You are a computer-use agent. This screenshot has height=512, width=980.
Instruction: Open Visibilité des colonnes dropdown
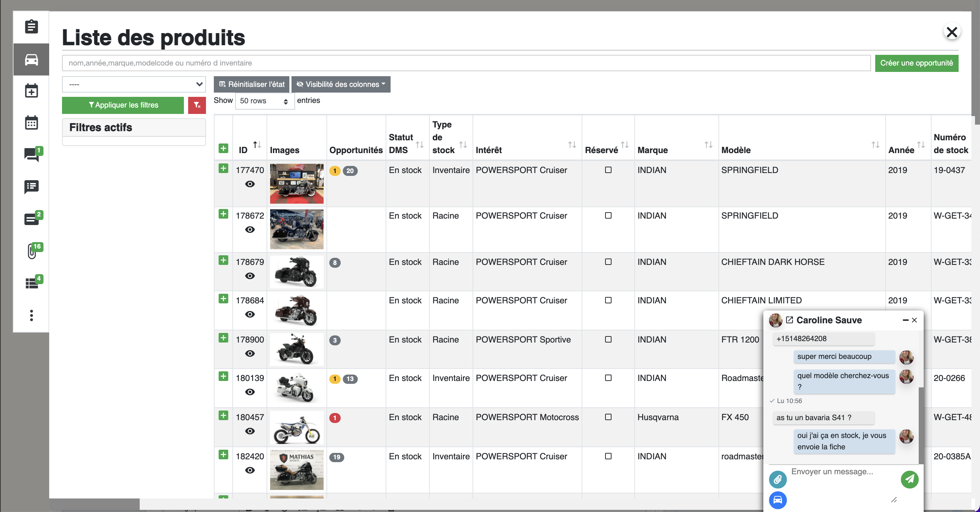tap(341, 84)
